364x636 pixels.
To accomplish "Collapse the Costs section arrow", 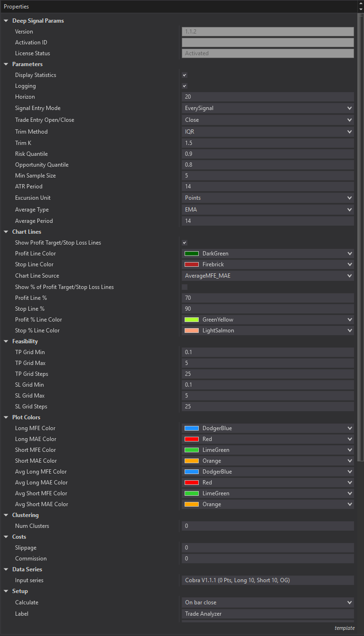I will [6, 537].
